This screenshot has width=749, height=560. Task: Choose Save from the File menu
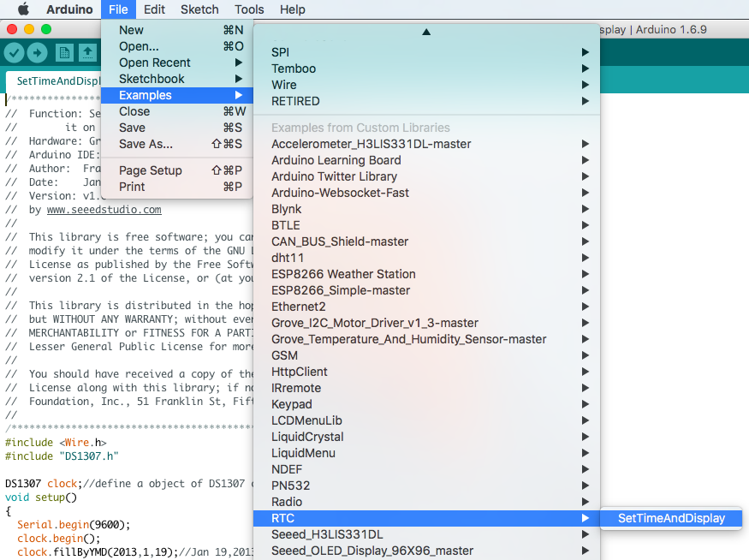[x=176, y=128]
